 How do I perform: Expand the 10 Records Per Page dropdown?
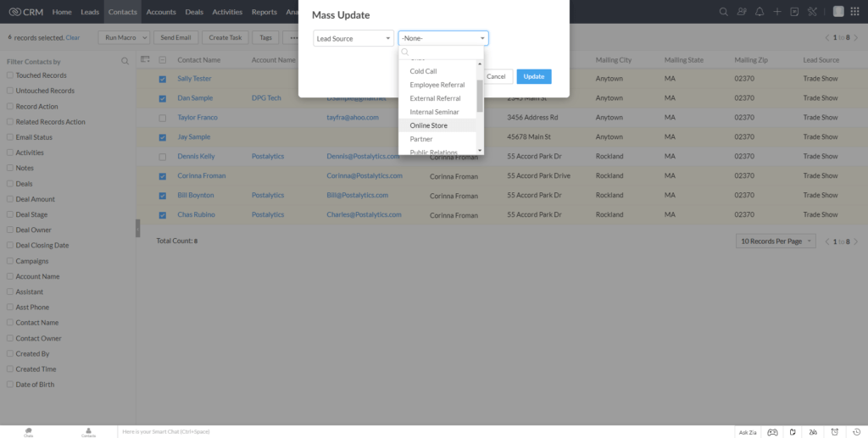(x=776, y=241)
